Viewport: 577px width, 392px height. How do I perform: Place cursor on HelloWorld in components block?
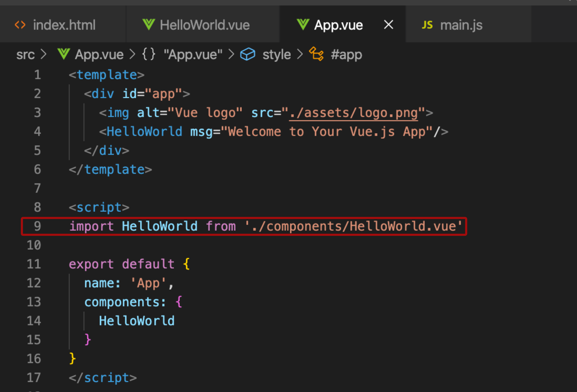click(x=137, y=321)
